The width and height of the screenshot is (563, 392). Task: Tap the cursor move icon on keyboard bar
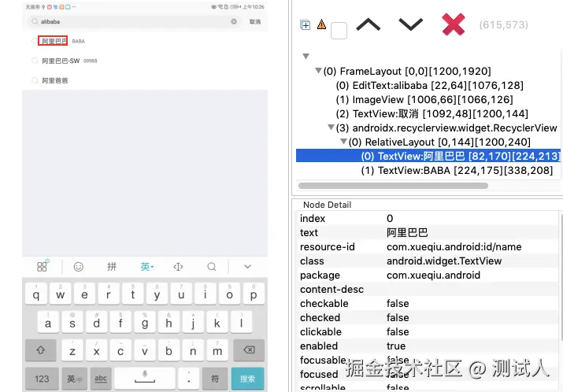(178, 267)
